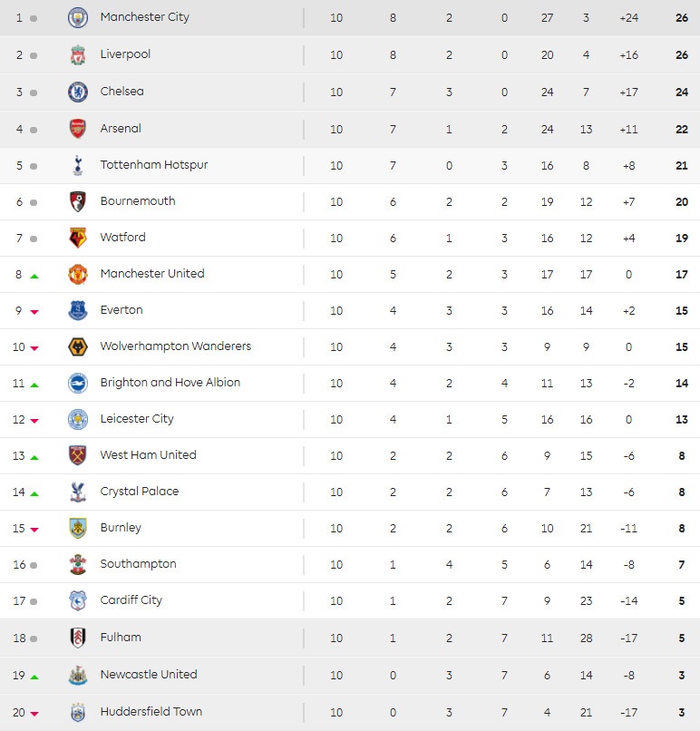Click the Arsenal cannon badge

78,129
